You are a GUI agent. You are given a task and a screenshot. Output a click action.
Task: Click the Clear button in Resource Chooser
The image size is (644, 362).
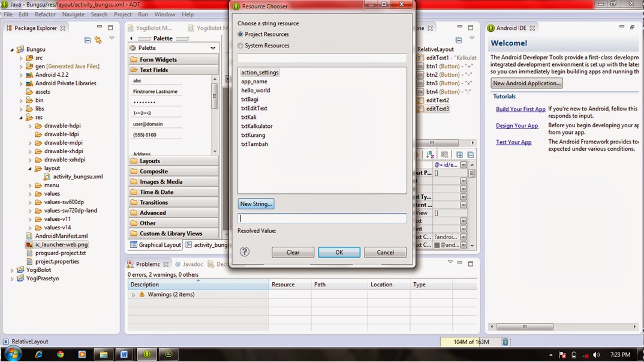pyautogui.click(x=293, y=252)
